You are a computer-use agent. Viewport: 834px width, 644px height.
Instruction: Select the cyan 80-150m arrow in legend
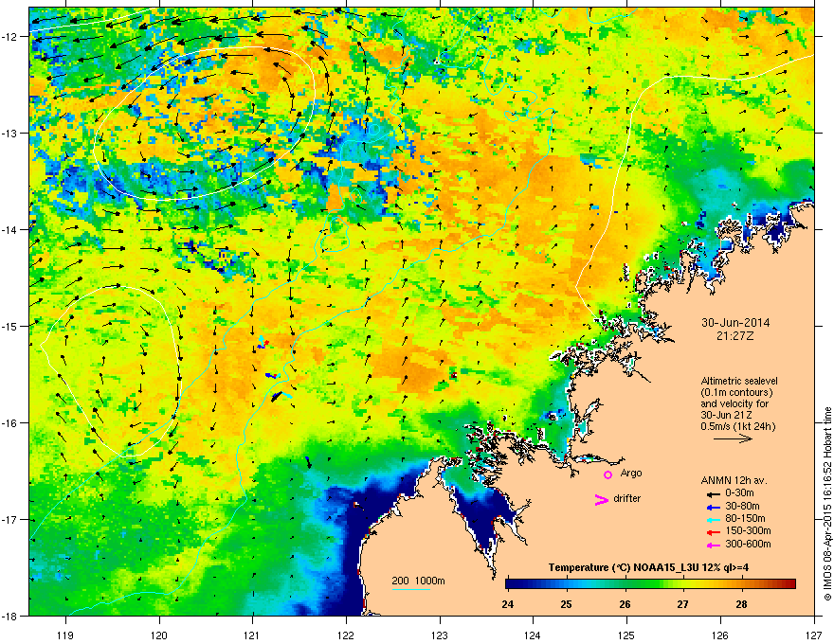click(713, 519)
